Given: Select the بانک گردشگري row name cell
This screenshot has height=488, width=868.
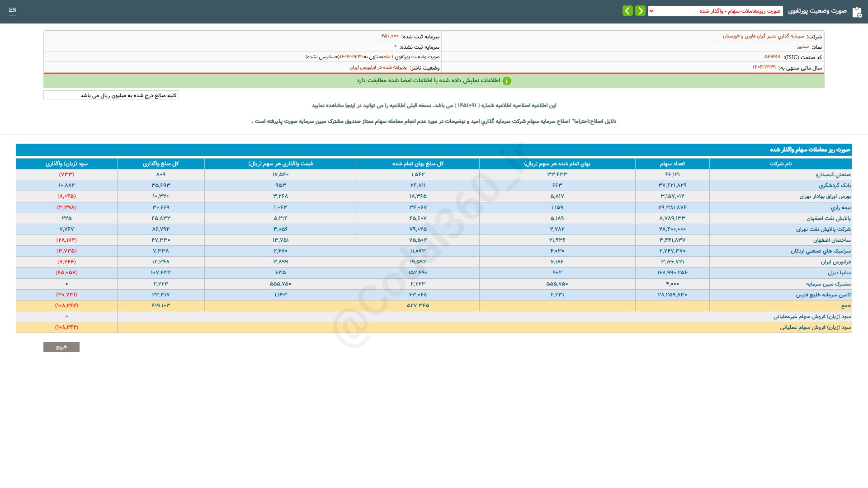Looking at the screenshot, I should tap(835, 185).
